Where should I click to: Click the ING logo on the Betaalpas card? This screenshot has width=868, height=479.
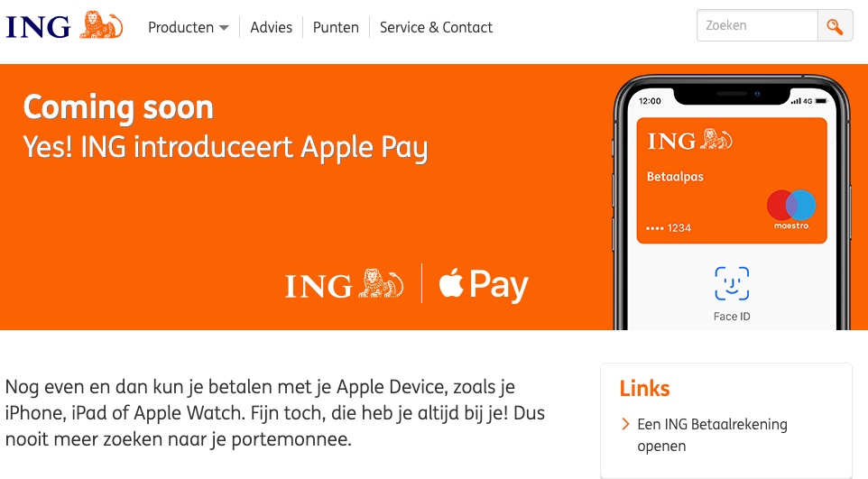(689, 141)
